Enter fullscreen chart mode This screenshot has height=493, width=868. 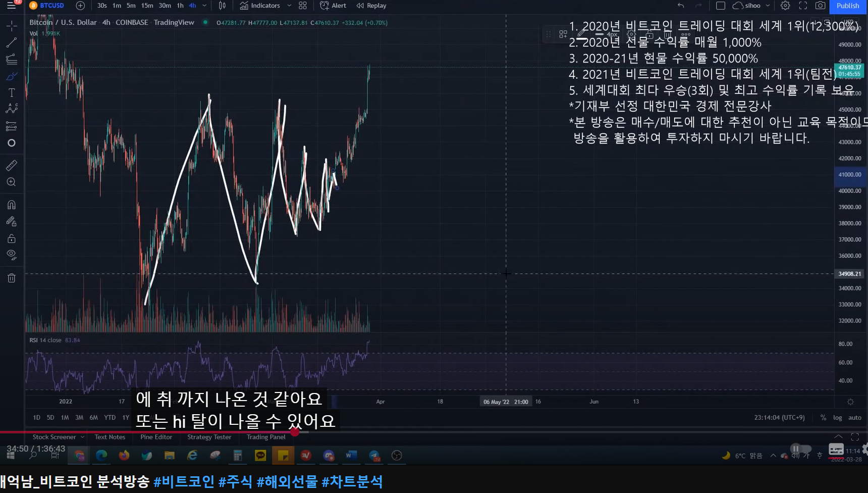coord(803,6)
